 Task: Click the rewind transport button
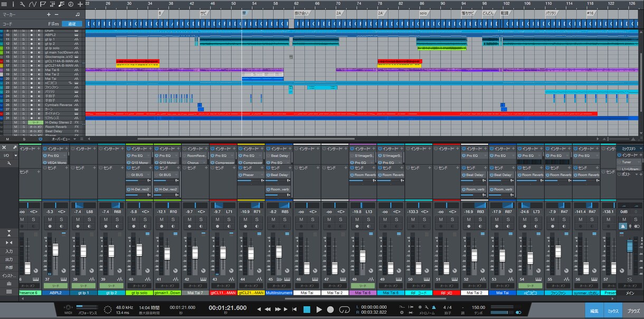(268, 309)
